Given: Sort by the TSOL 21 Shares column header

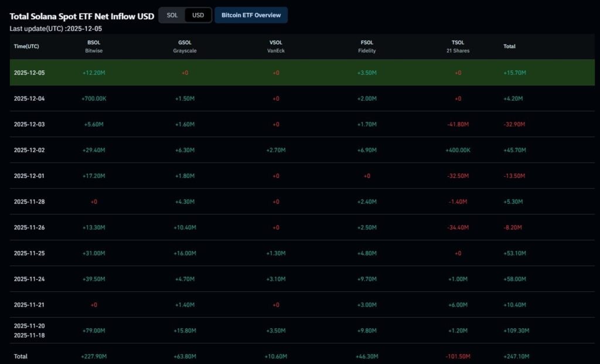Looking at the screenshot, I should 458,46.
